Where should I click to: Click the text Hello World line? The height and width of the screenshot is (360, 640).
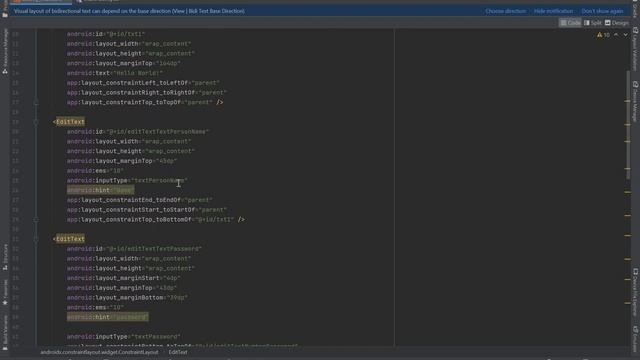(x=115, y=73)
